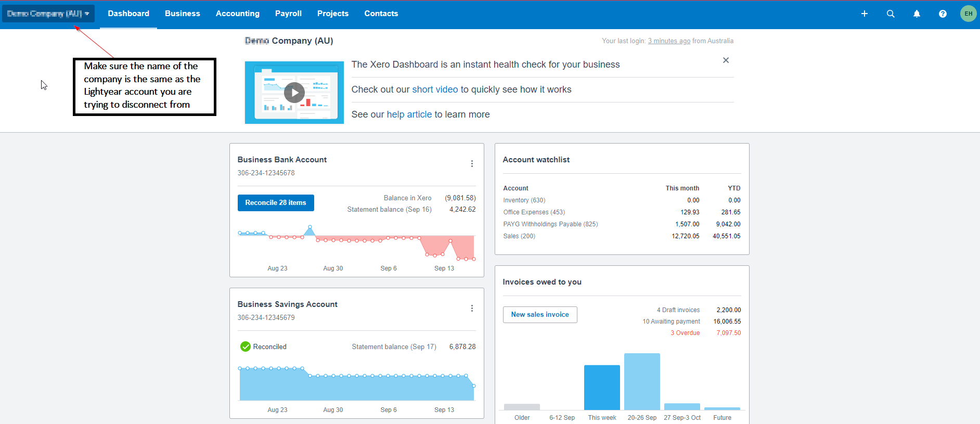The width and height of the screenshot is (980, 424).
Task: Open the organisation switcher dropdown
Action: [48, 14]
